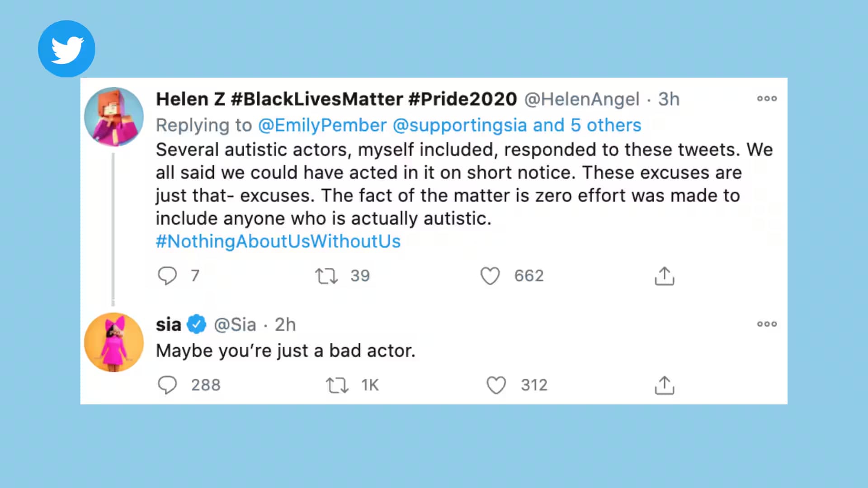868x488 pixels.
Task: Reply to Helen Z's tweet
Action: click(167, 276)
